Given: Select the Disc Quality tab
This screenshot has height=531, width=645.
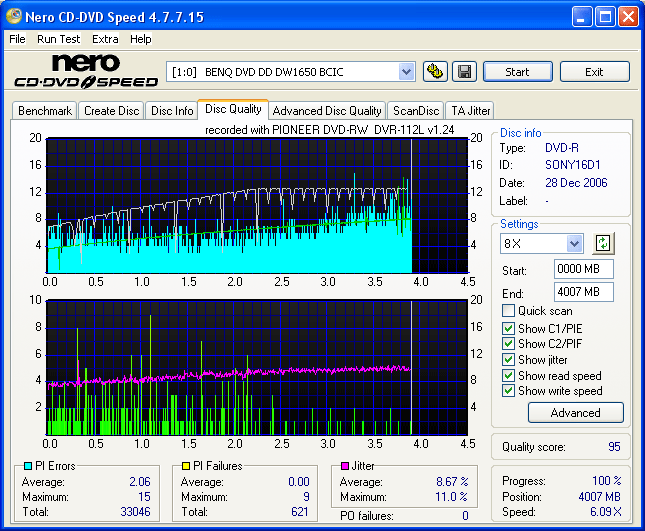Looking at the screenshot, I should coord(233,109).
